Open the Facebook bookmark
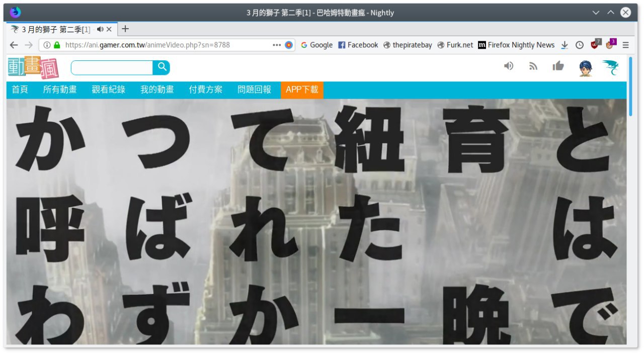 coord(358,45)
